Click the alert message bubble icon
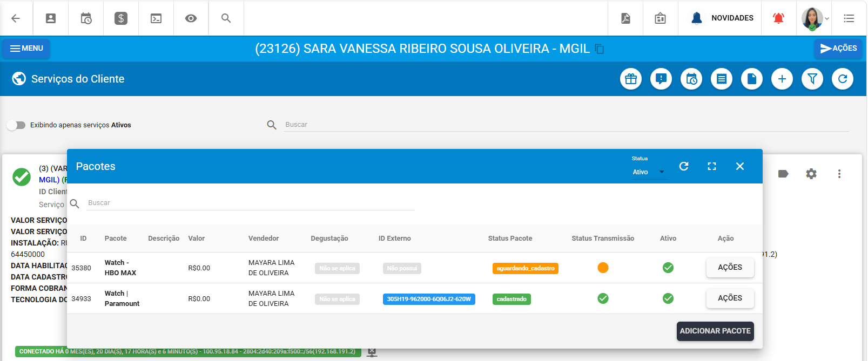Viewport: 868px width, 361px height. coord(661,79)
